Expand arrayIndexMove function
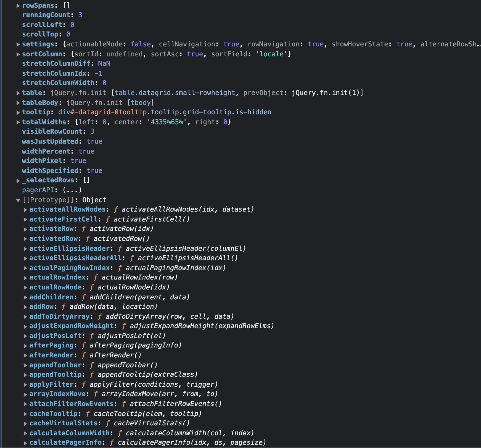The image size is (481, 448). tap(25, 394)
